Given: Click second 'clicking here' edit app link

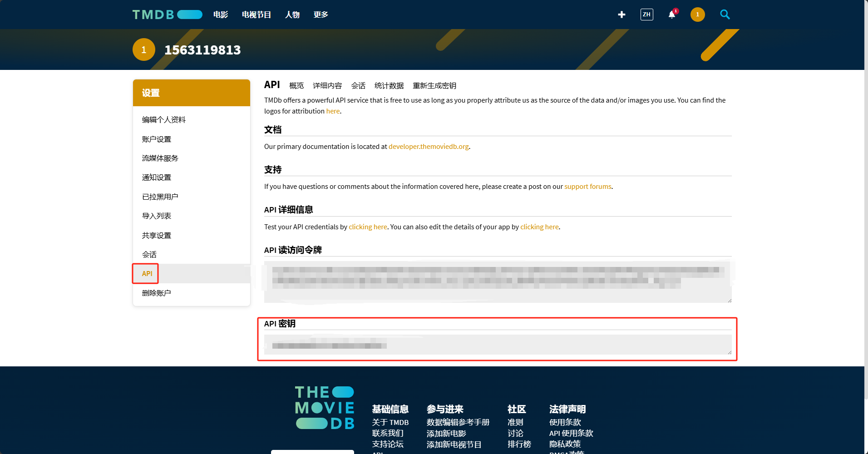Looking at the screenshot, I should [539, 227].
